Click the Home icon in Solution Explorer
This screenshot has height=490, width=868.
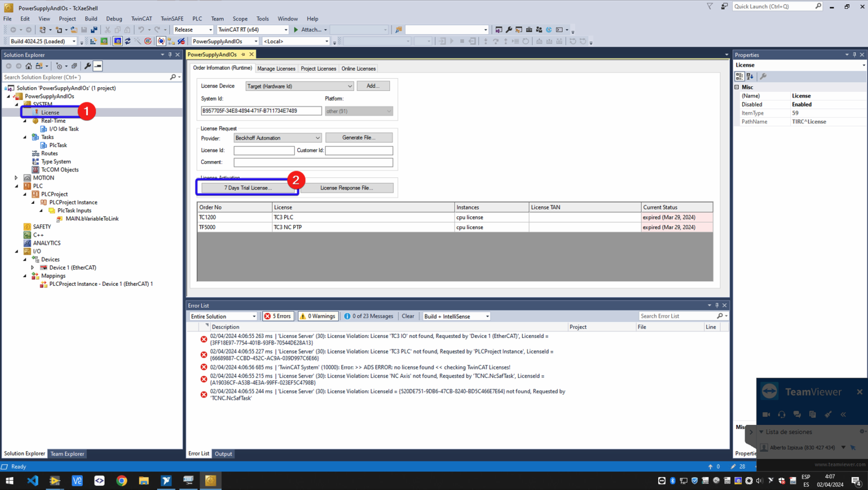[29, 66]
